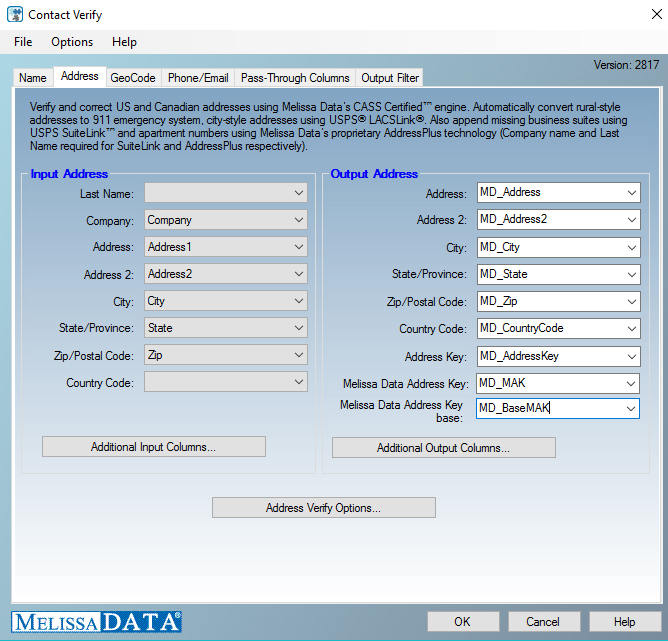
Task: Open the input Zip/Postal Code dropdown
Action: [x=226, y=355]
